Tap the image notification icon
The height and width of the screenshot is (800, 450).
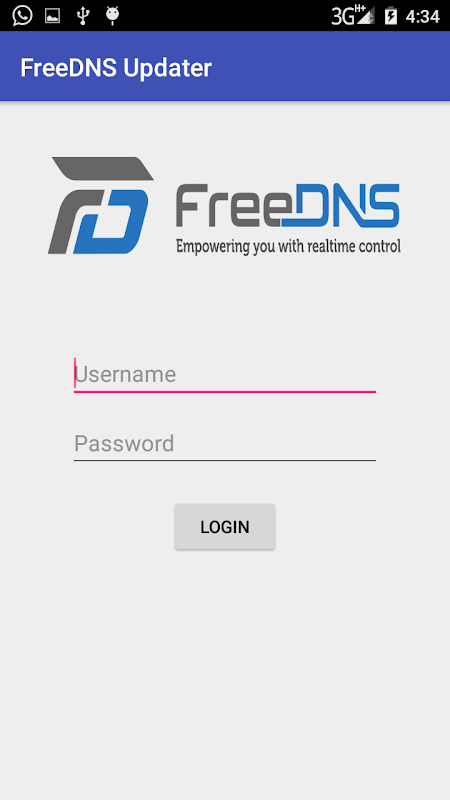53,16
